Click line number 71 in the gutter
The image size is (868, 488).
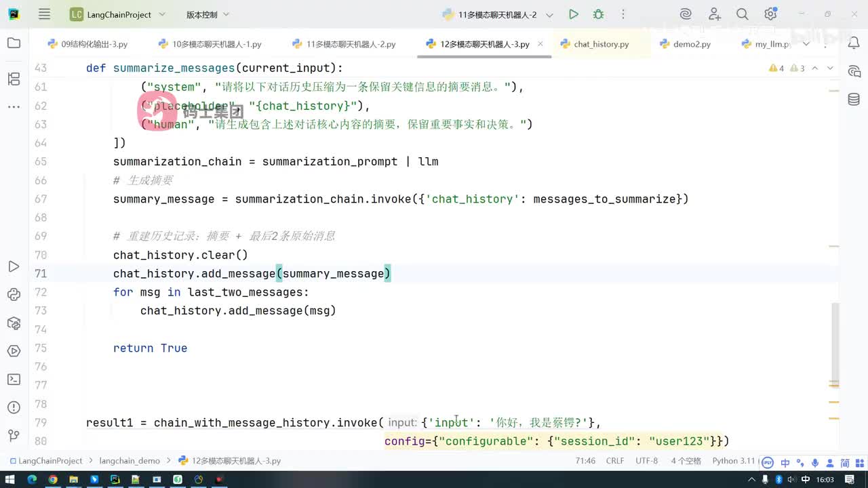point(41,274)
